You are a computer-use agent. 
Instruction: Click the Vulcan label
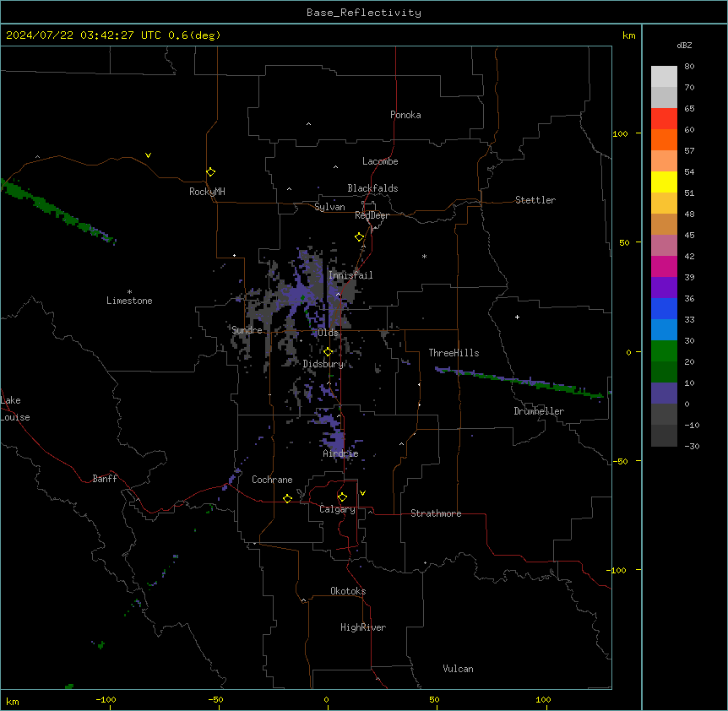coord(459,669)
